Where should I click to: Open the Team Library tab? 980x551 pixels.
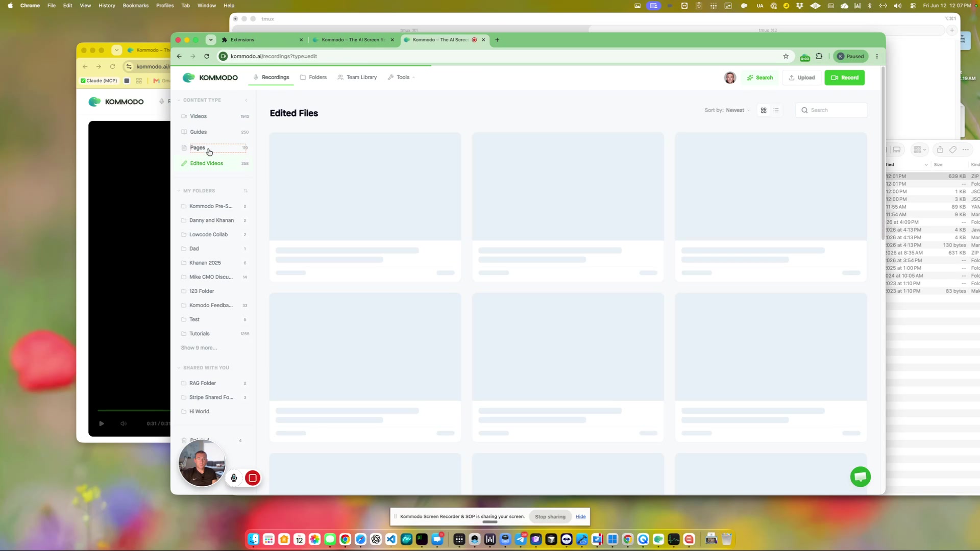coord(357,78)
